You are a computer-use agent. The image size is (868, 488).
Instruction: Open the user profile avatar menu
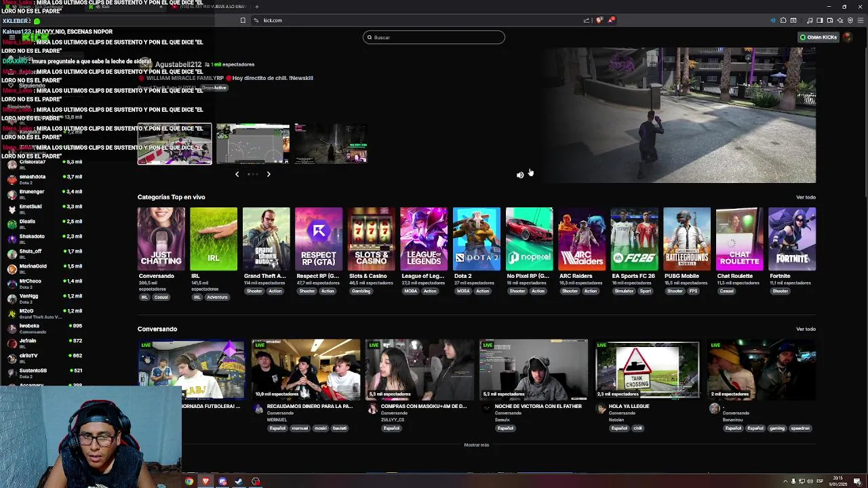tap(847, 37)
